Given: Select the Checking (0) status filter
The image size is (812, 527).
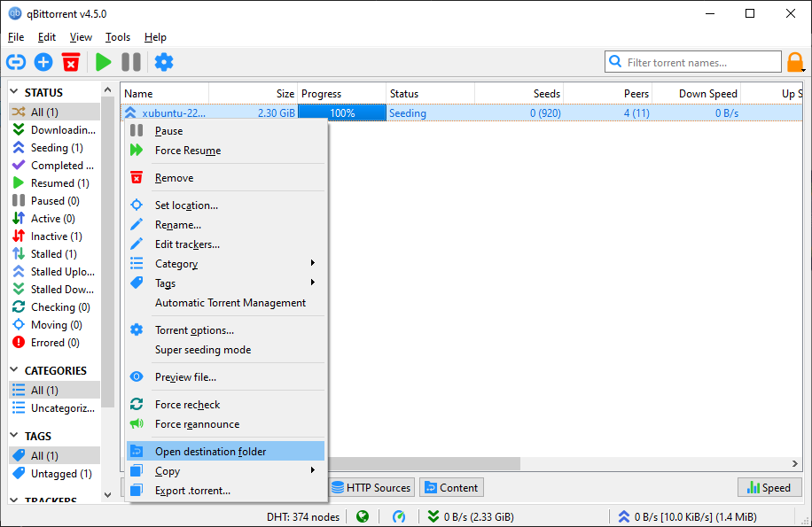Looking at the screenshot, I should pos(55,307).
